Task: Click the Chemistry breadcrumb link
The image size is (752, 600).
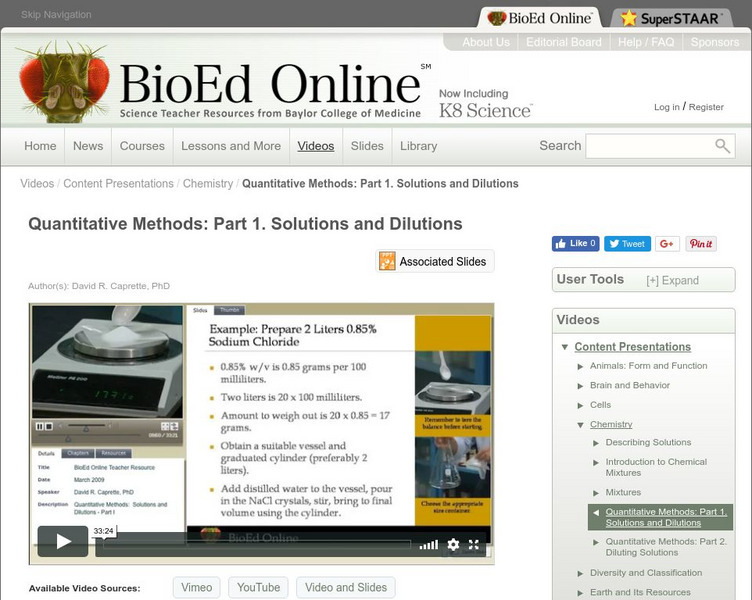Action: pos(208,184)
